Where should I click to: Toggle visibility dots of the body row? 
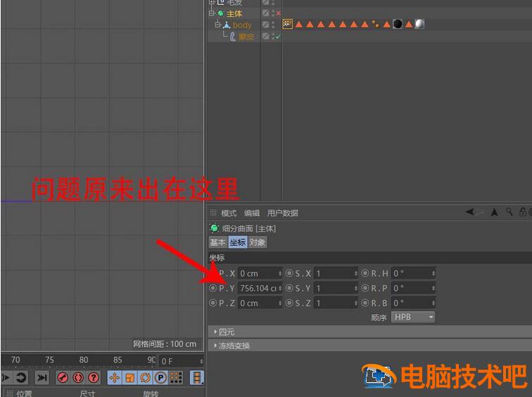(x=273, y=25)
